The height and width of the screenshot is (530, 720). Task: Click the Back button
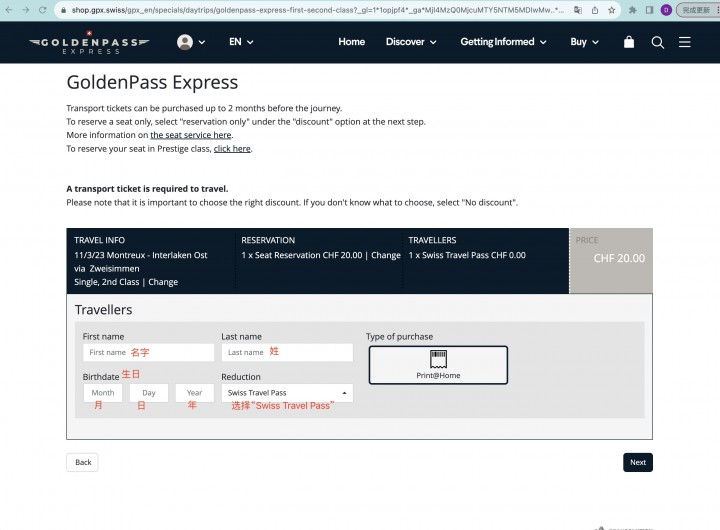pos(83,462)
